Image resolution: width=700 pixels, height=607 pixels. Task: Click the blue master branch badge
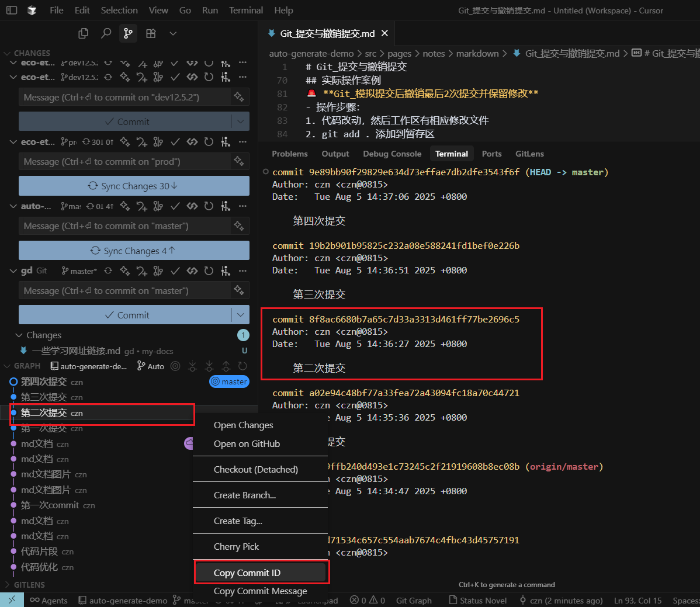pos(229,381)
